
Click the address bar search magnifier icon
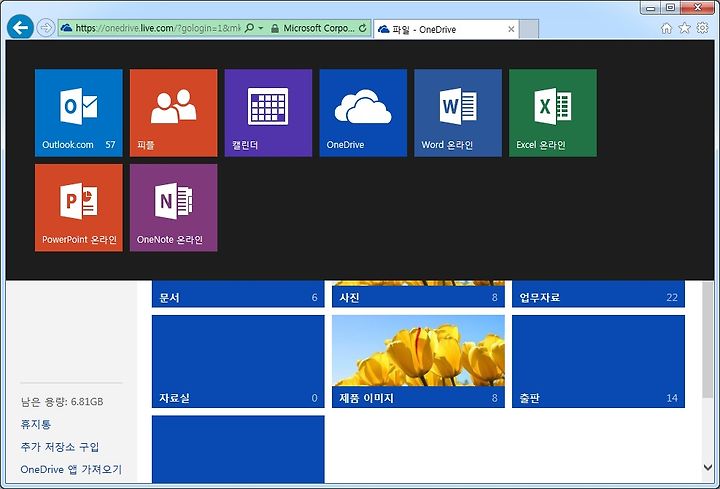point(249,28)
